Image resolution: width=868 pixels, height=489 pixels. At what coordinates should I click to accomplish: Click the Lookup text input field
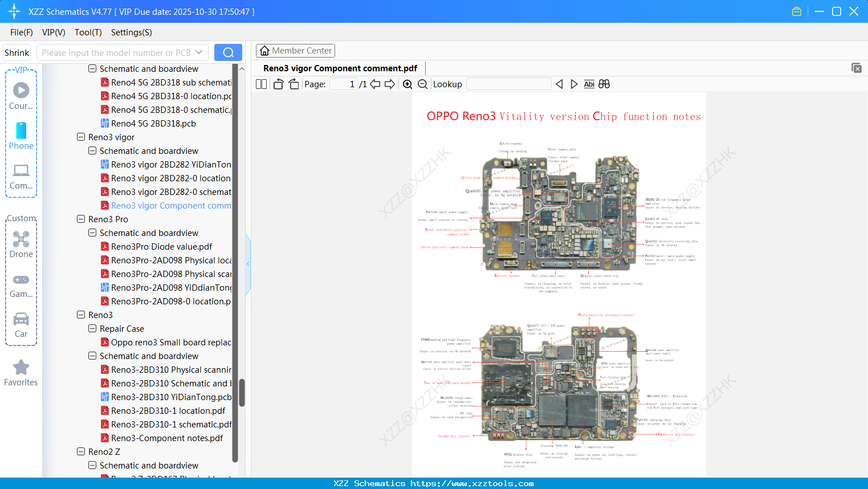pos(508,84)
